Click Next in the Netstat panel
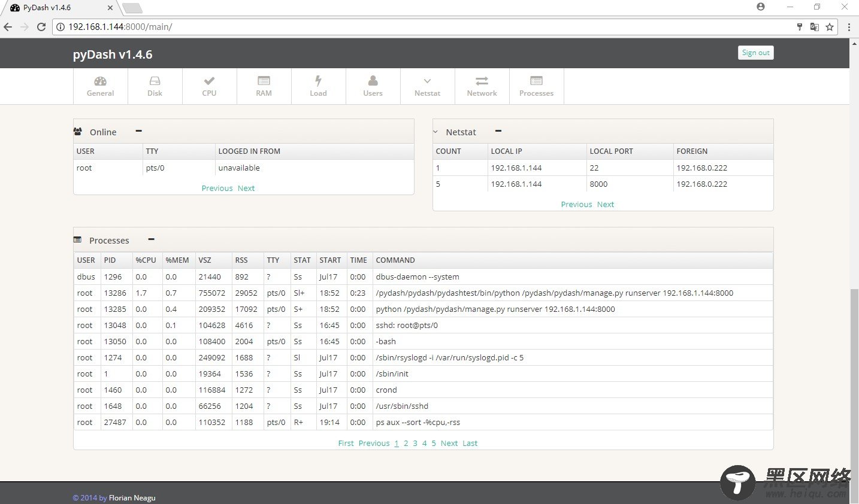 point(606,204)
